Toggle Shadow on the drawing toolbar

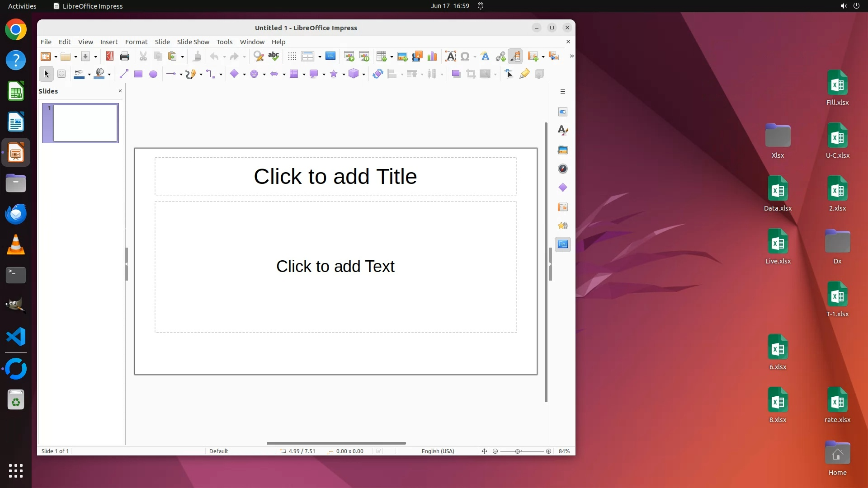pos(456,74)
